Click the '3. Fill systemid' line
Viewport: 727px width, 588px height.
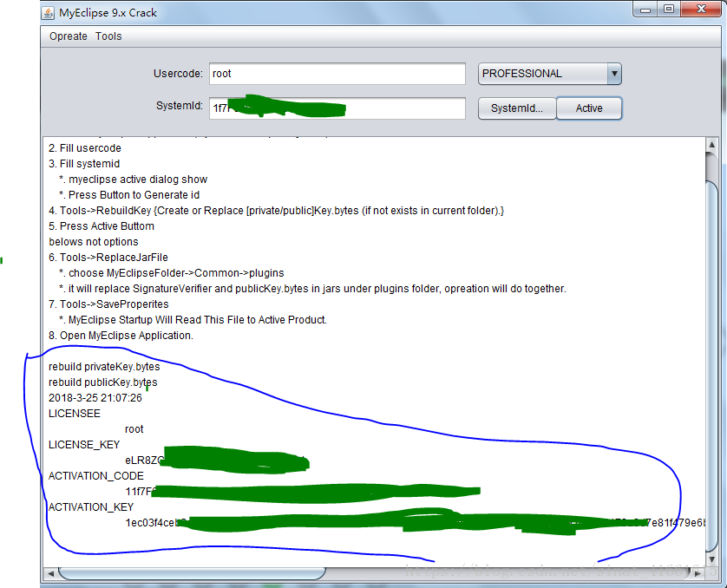click(x=84, y=164)
